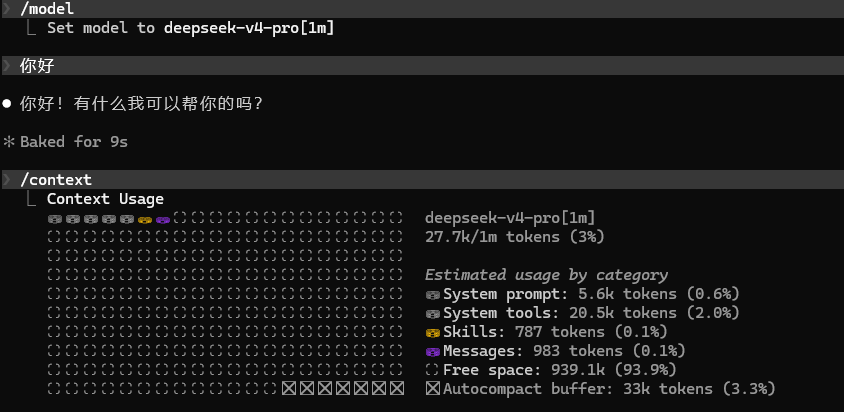Select the 'System prompt: 5.6k tokens' row

click(x=582, y=294)
